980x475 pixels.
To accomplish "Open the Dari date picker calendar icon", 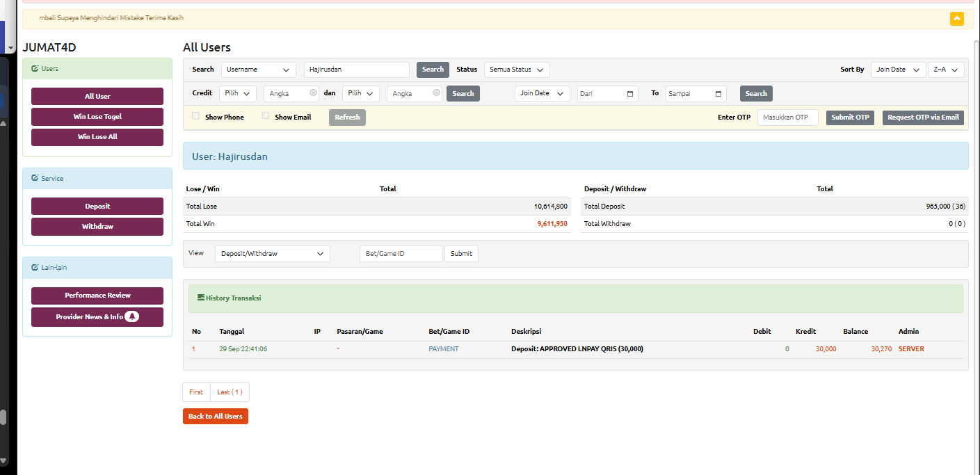I will click(x=630, y=93).
